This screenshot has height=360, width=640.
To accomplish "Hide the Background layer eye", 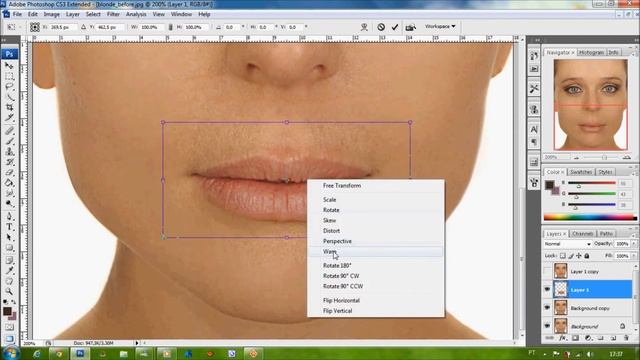I will pos(547,326).
